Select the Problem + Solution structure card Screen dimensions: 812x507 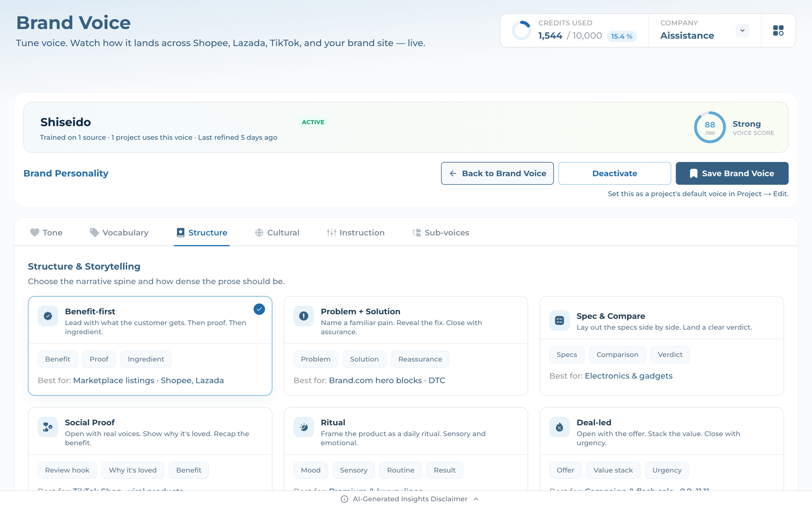(406, 346)
